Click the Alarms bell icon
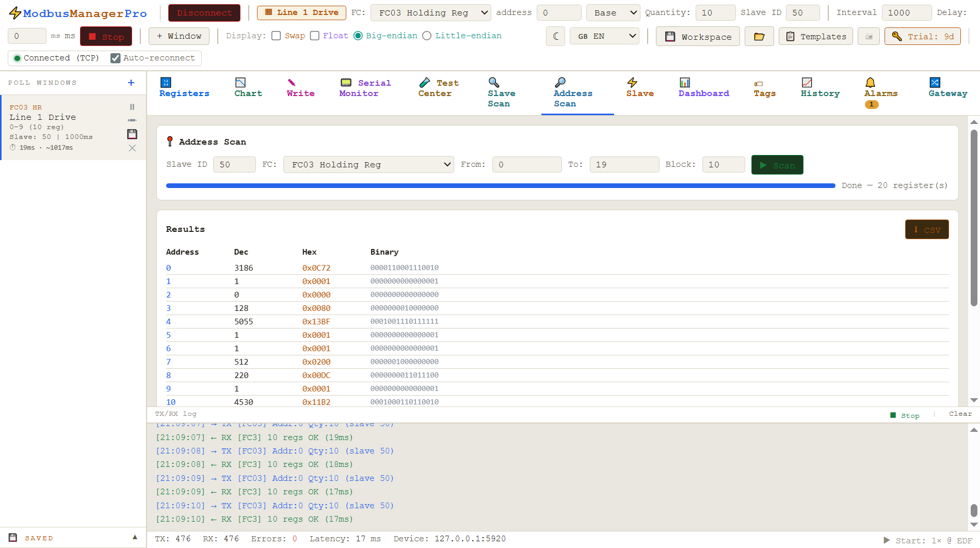 [x=870, y=82]
